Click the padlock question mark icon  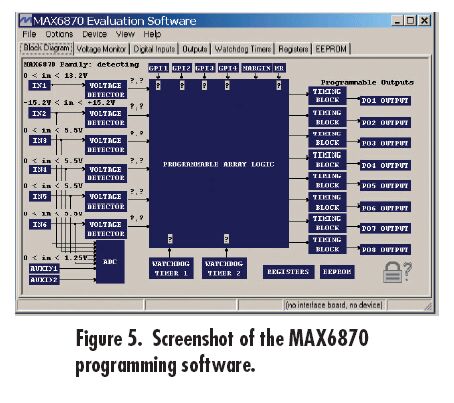click(x=397, y=272)
